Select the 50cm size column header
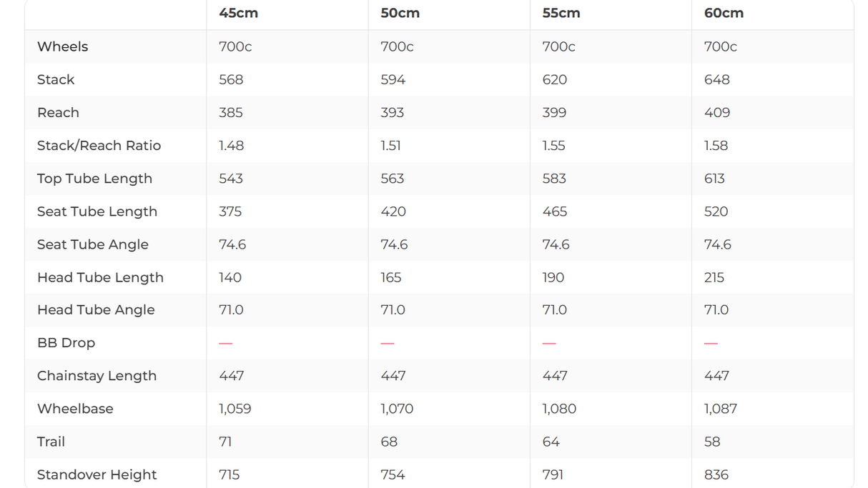The height and width of the screenshot is (488, 868). [400, 14]
